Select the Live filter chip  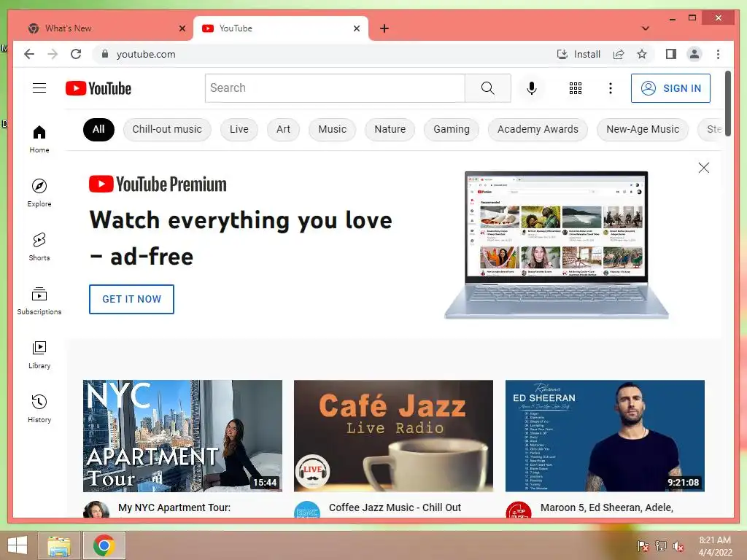tap(239, 130)
